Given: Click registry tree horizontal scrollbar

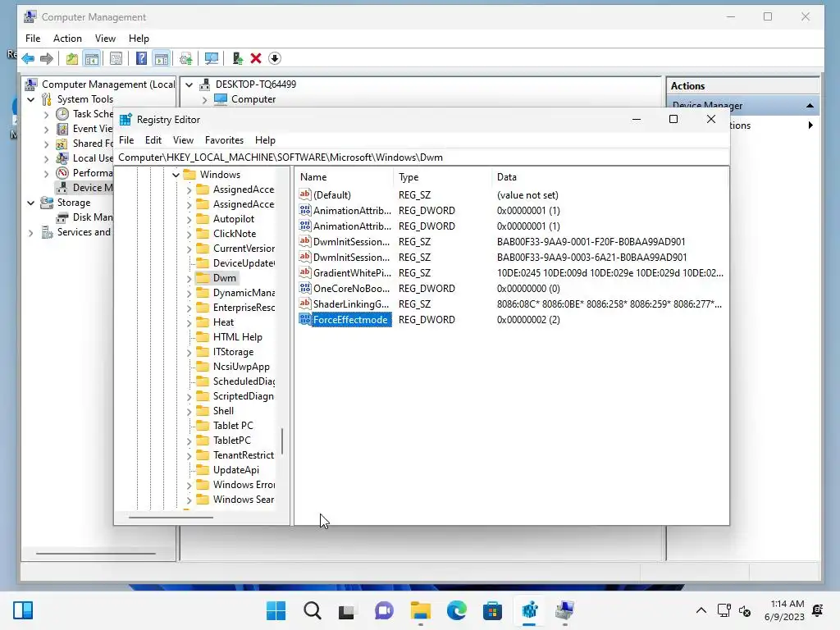Looking at the screenshot, I should tap(171, 518).
